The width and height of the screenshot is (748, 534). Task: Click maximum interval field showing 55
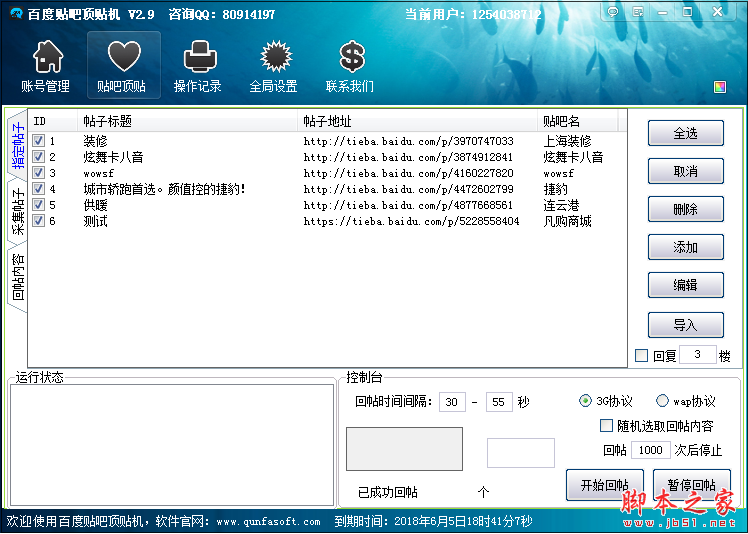coord(499,402)
